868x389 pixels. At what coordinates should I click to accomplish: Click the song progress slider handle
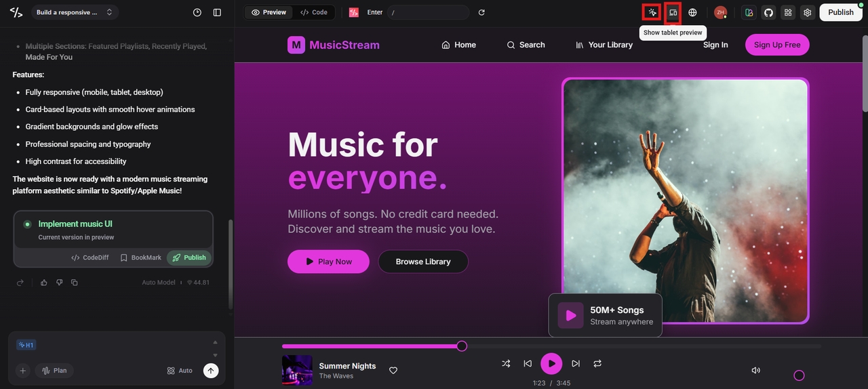[462, 346]
